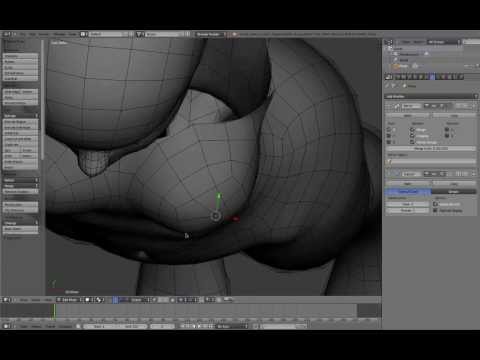Toggle the Merge option checkbox
The height and width of the screenshot is (360, 480).
point(412,130)
